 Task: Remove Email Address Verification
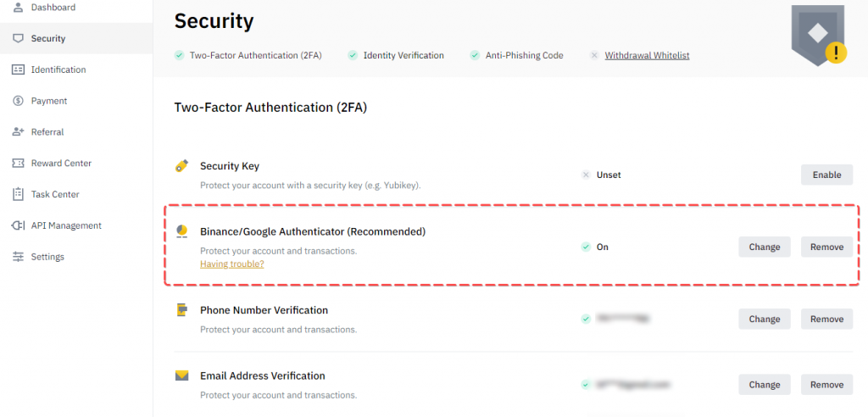point(826,384)
